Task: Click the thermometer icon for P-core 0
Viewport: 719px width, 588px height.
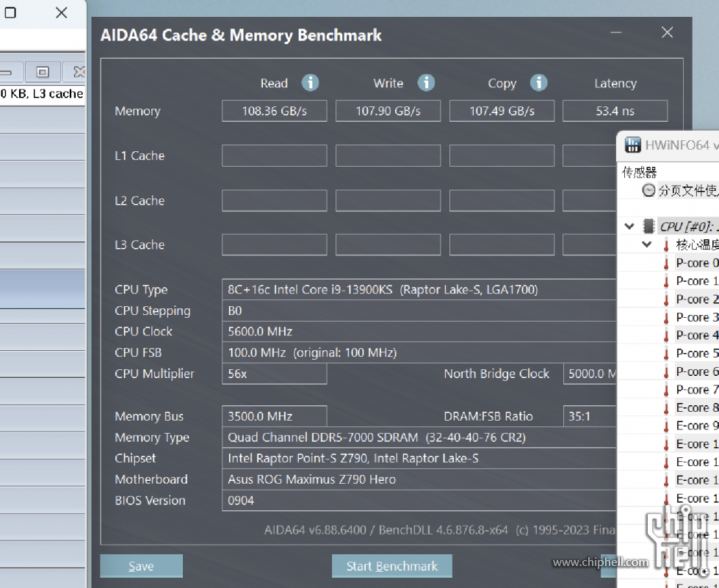Action: point(666,263)
